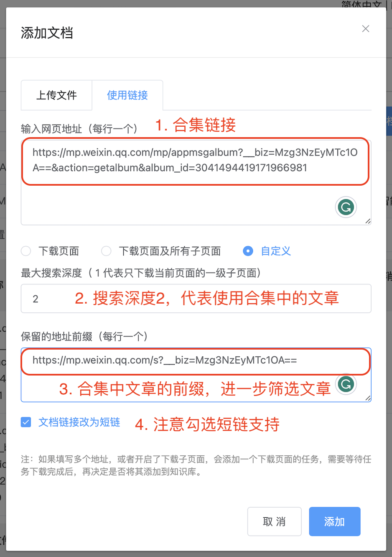
Task: Click the 取消 button
Action: [275, 521]
